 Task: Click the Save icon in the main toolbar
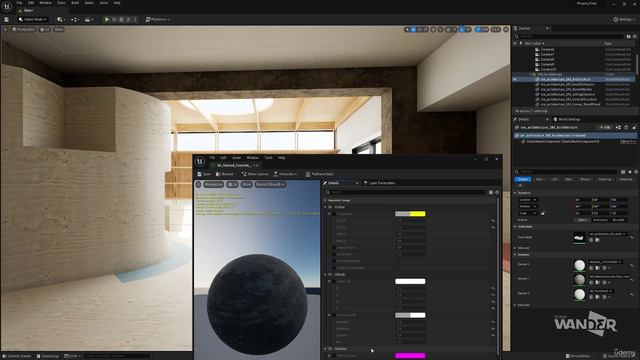click(x=7, y=19)
